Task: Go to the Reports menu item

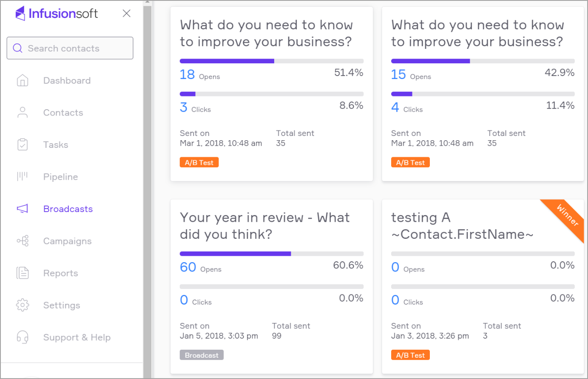Action: pyautogui.click(x=60, y=273)
